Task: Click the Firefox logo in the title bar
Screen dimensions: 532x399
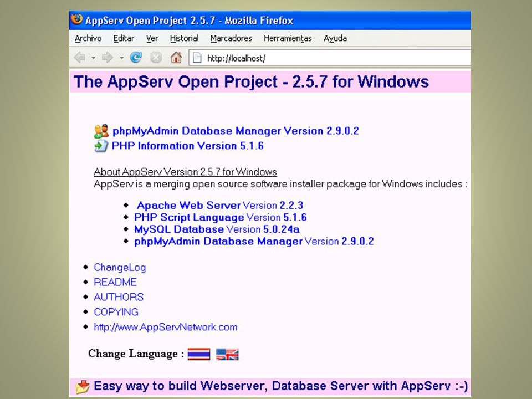Action: (x=76, y=19)
